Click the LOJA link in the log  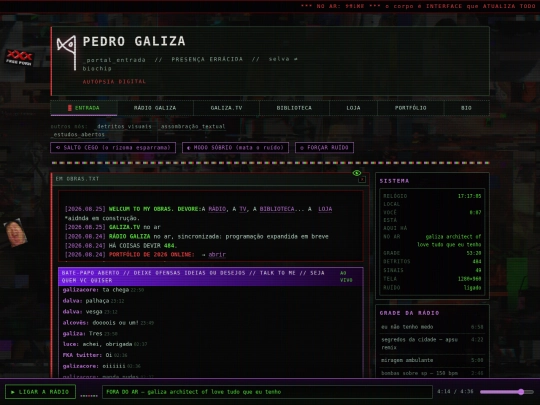[x=325, y=209]
